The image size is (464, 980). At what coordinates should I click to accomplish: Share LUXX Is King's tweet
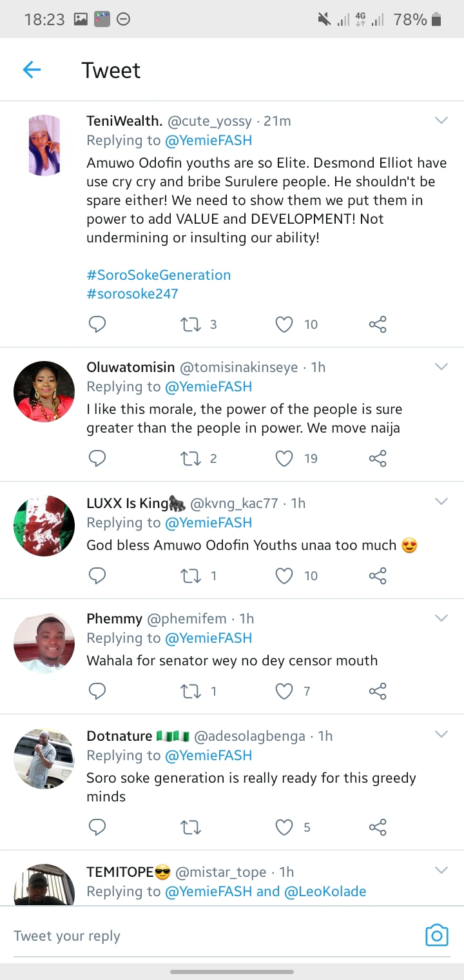coord(378,576)
